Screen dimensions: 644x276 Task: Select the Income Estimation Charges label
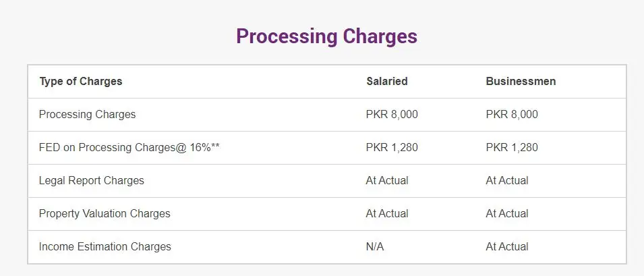click(105, 247)
